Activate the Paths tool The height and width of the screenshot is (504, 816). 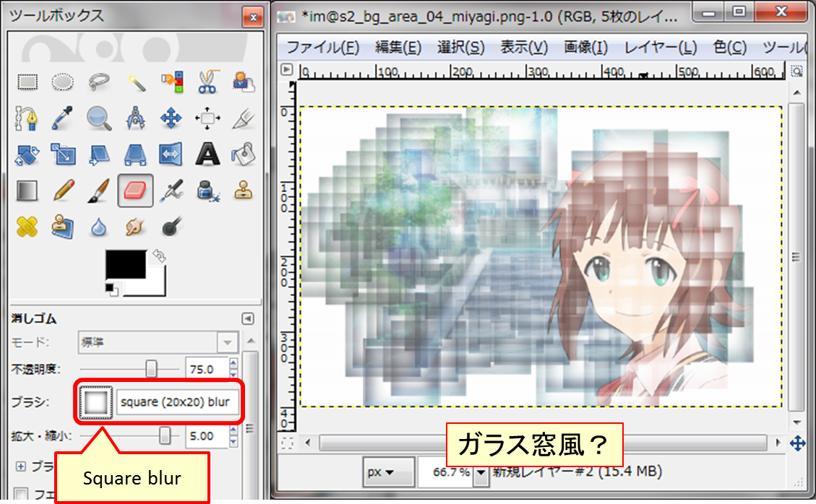pos(27,118)
